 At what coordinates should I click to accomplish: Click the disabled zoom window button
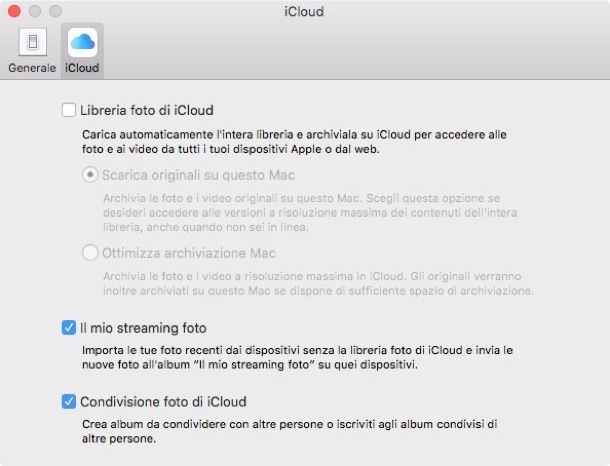pyautogui.click(x=53, y=12)
